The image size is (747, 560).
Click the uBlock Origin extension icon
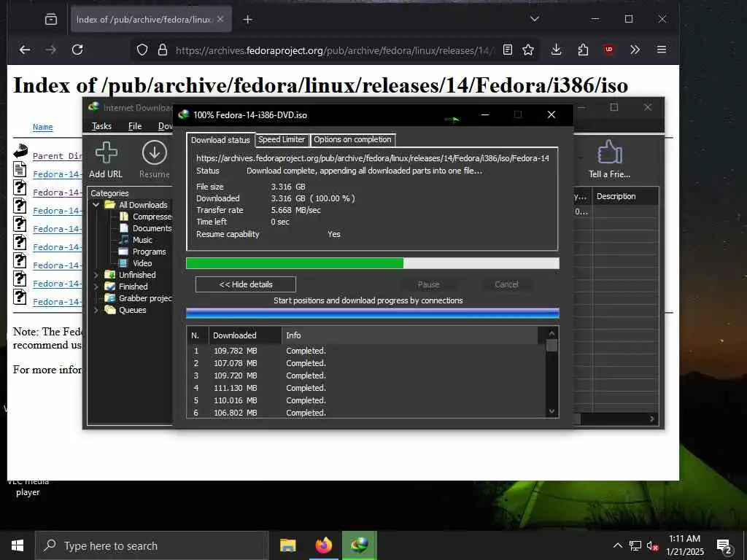[x=608, y=50]
